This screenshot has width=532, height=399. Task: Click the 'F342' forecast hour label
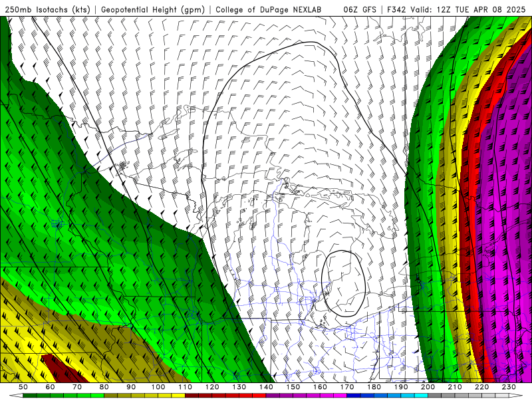(x=396, y=9)
